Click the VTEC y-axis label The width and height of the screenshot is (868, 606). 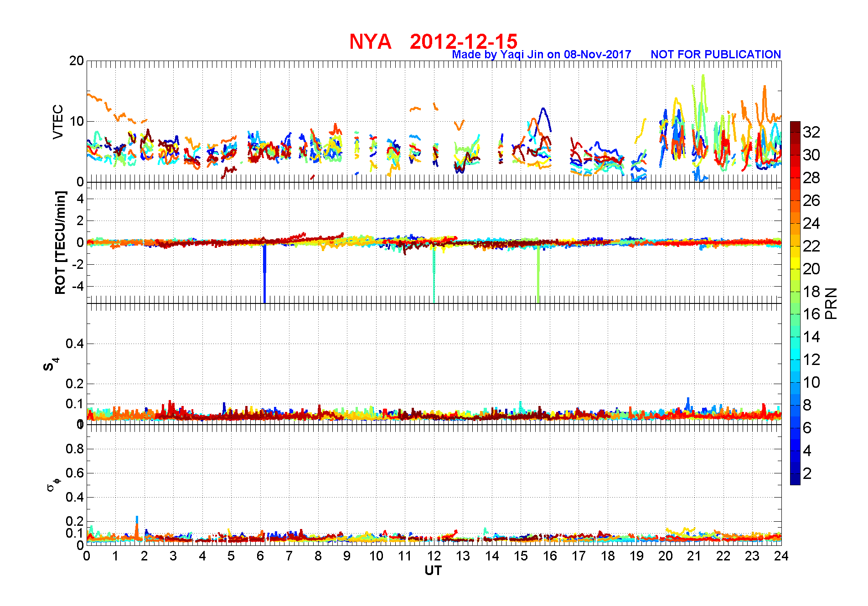click(58, 122)
